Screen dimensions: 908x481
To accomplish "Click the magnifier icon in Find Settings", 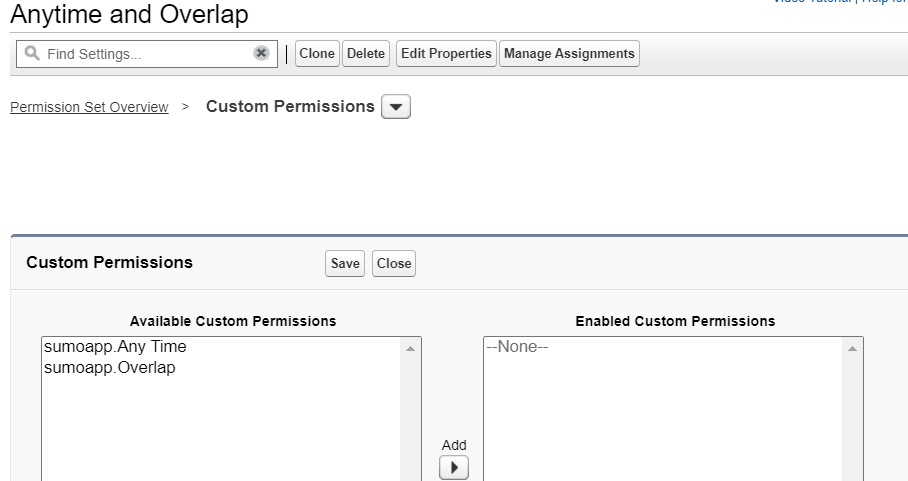I will [x=31, y=54].
